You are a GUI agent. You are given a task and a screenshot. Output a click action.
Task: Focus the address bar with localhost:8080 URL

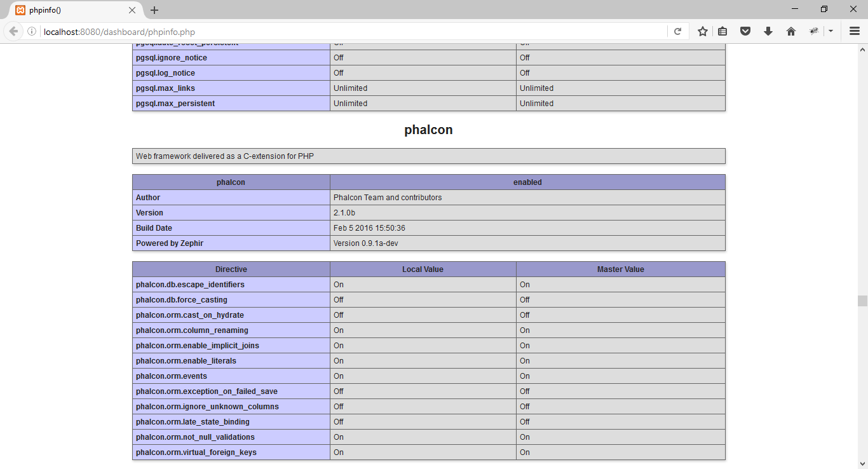click(353, 31)
